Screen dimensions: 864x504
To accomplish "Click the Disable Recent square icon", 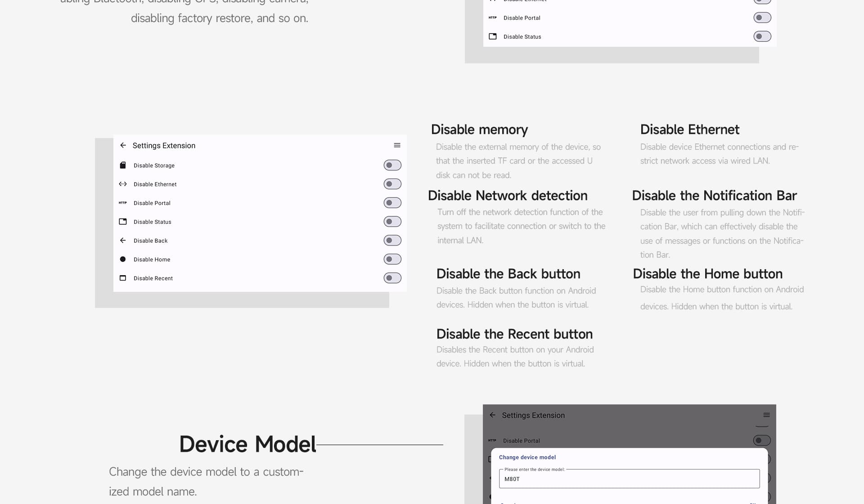I will pos(123,278).
